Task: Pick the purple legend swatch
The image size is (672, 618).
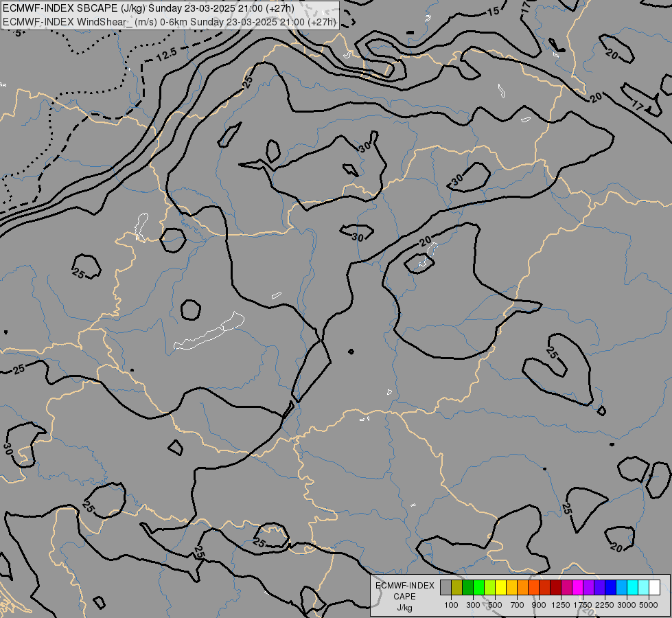Action: click(x=588, y=587)
